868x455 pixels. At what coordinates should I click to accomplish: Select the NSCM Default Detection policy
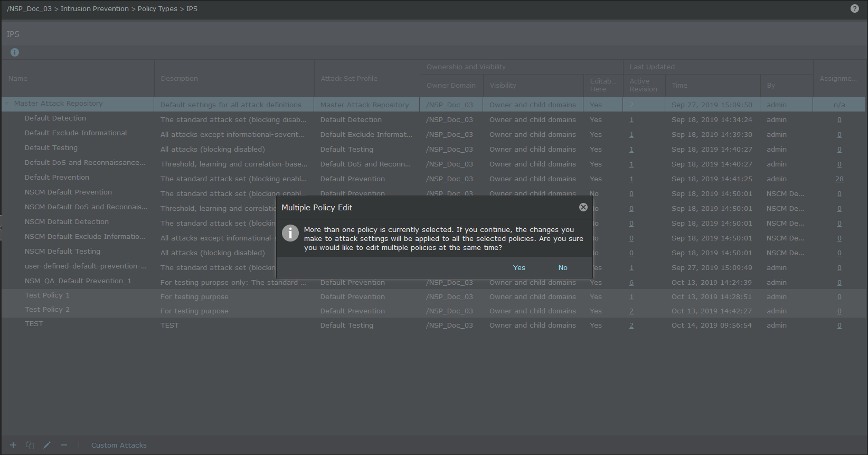[67, 222]
